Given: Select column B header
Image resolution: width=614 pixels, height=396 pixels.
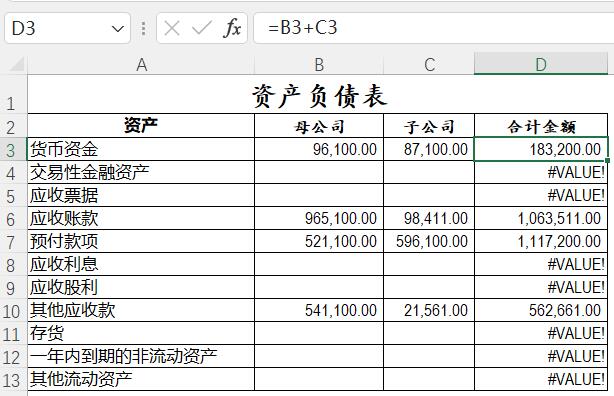Looking at the screenshot, I should pos(319,65).
